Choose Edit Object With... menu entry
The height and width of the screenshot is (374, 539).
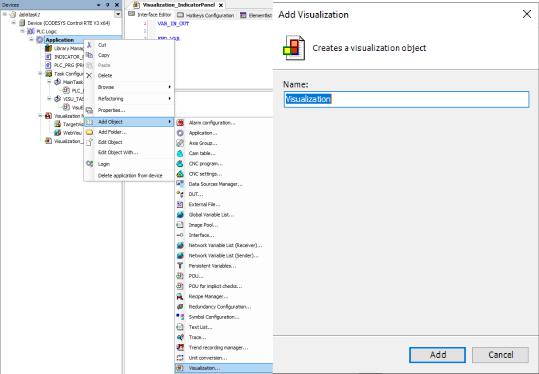pyautogui.click(x=130, y=152)
